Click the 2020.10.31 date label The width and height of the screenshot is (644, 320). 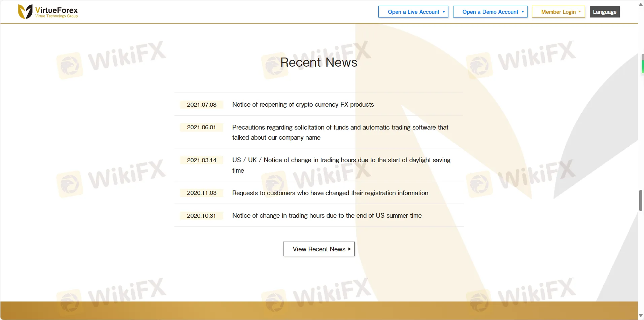tap(201, 216)
